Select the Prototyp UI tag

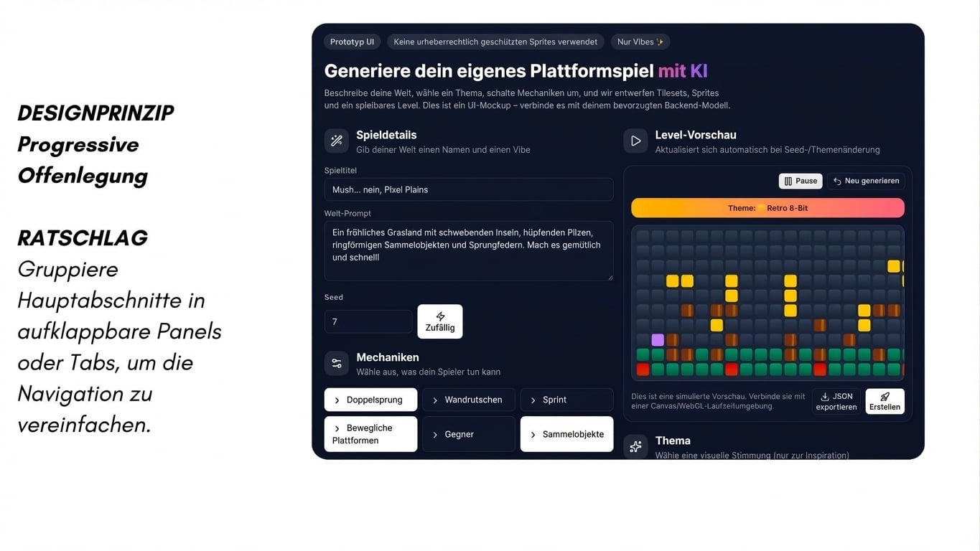[352, 42]
